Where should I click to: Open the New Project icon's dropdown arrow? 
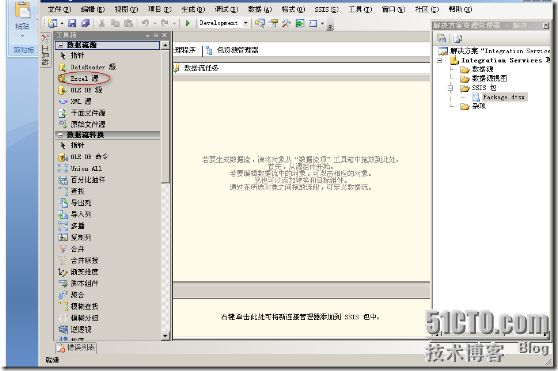[x=62, y=23]
